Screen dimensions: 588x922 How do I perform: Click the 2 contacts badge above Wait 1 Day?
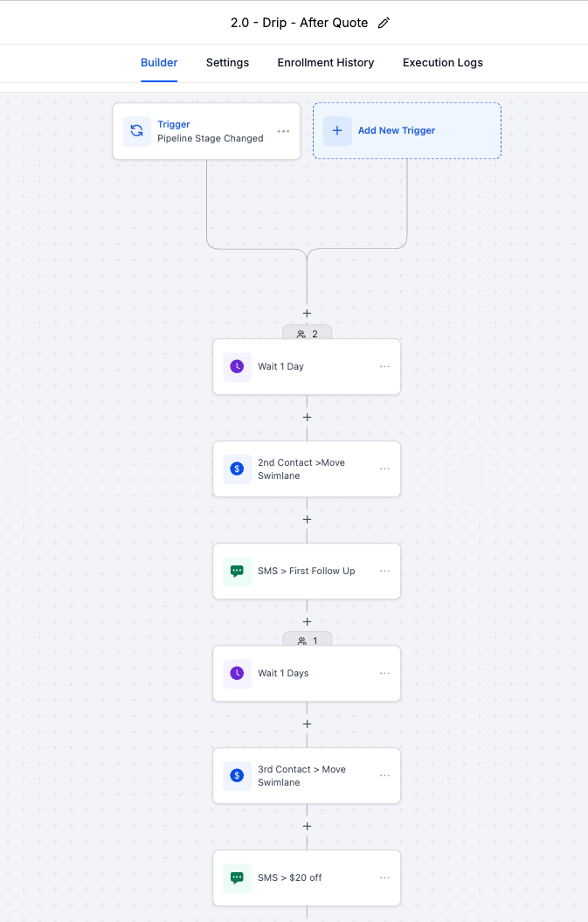pyautogui.click(x=307, y=334)
